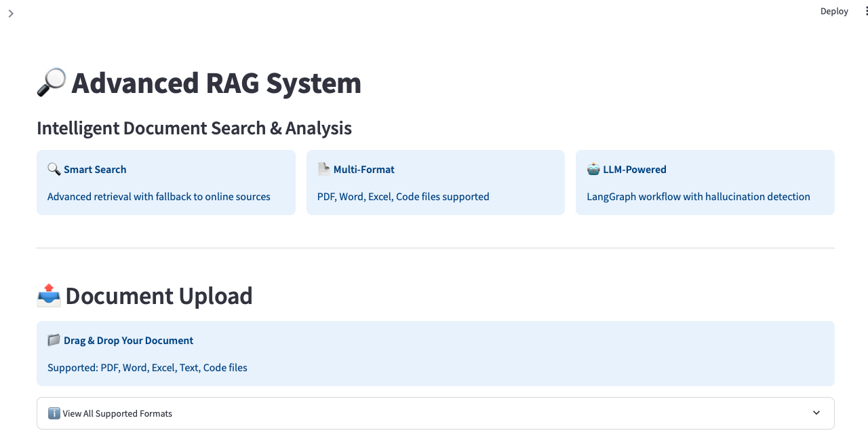The height and width of the screenshot is (435, 868).
Task: Click the document upload drop zone
Action: coord(435,354)
